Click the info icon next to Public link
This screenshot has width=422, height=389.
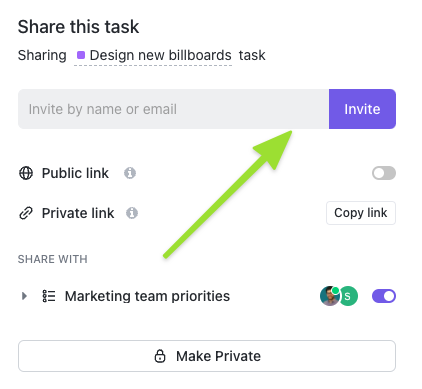click(130, 173)
